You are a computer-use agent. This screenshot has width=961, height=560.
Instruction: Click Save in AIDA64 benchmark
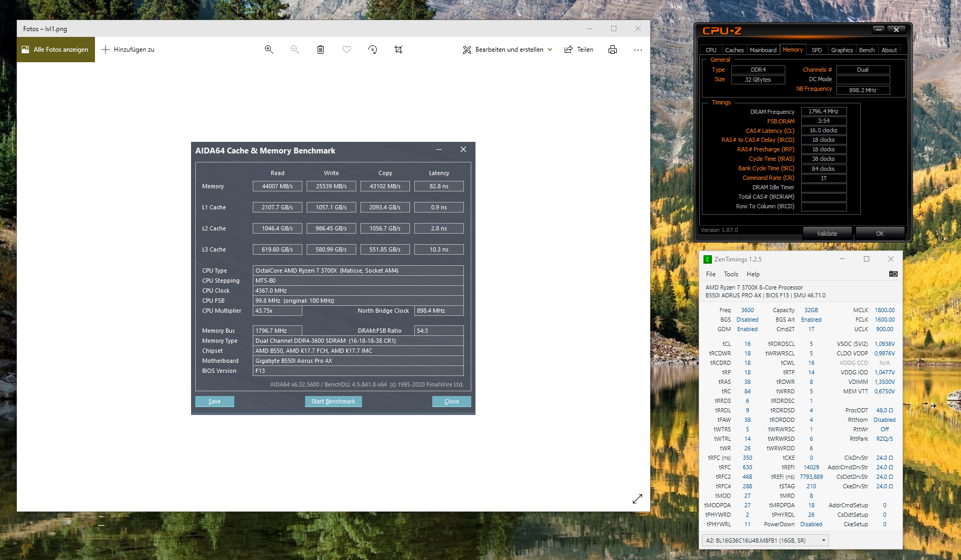point(214,402)
